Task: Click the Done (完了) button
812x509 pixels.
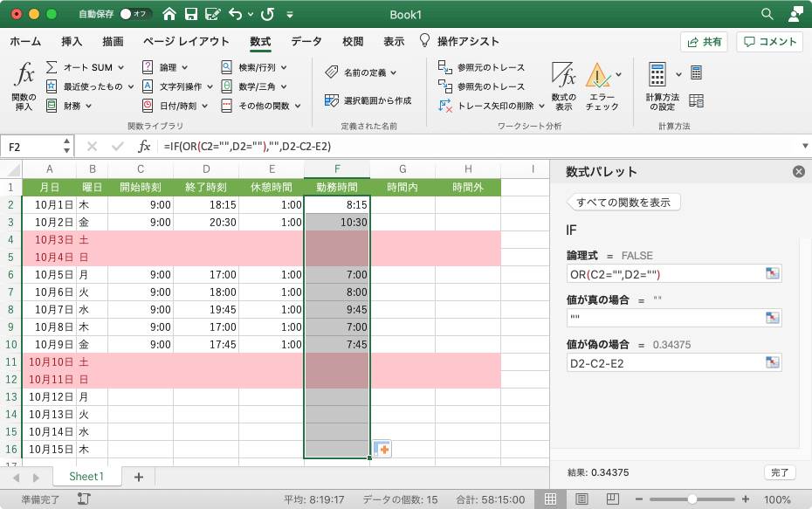Action: pyautogui.click(x=780, y=472)
